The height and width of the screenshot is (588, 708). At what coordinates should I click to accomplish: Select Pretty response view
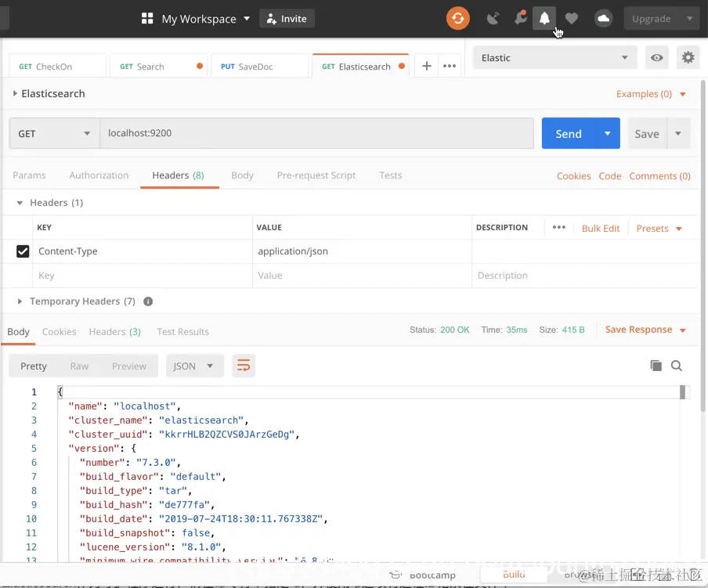pyautogui.click(x=34, y=366)
